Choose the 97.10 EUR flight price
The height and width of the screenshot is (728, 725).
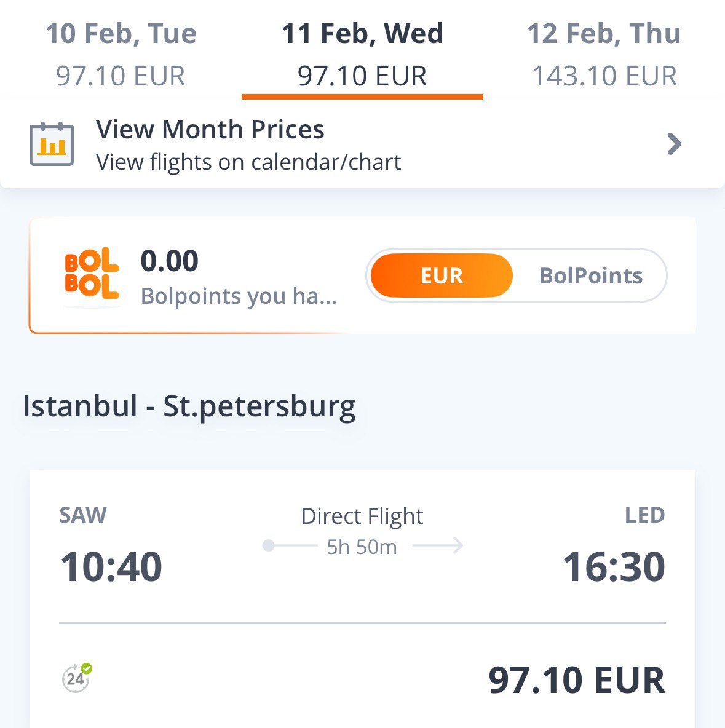tap(577, 680)
